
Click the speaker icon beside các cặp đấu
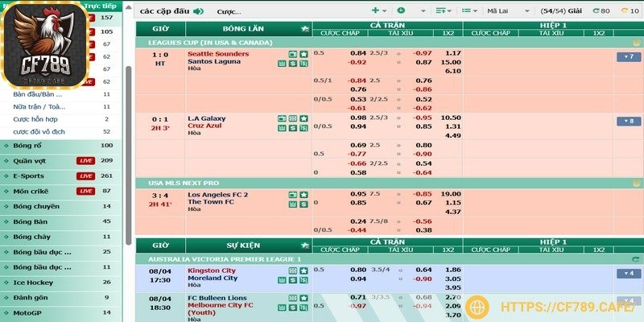click(198, 11)
